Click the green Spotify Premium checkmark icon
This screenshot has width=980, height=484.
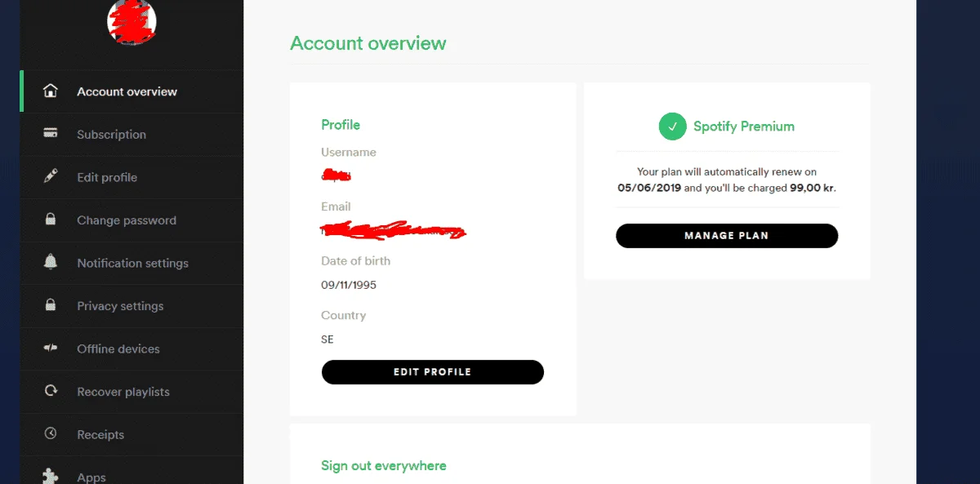pyautogui.click(x=672, y=127)
